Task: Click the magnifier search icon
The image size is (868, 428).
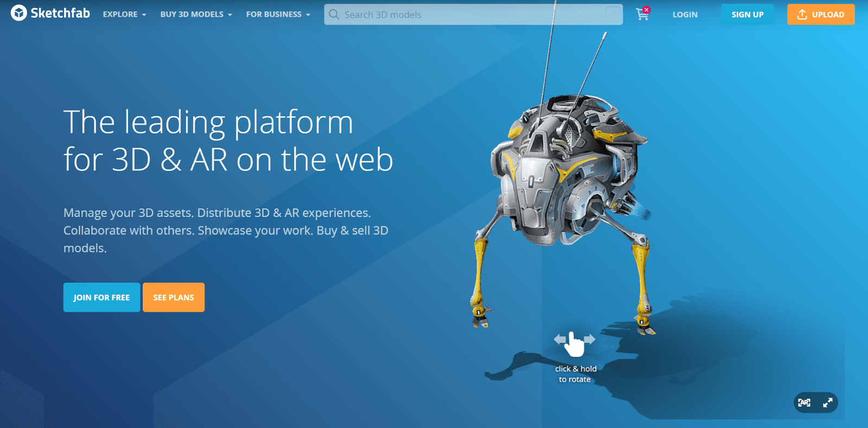Action: point(334,15)
